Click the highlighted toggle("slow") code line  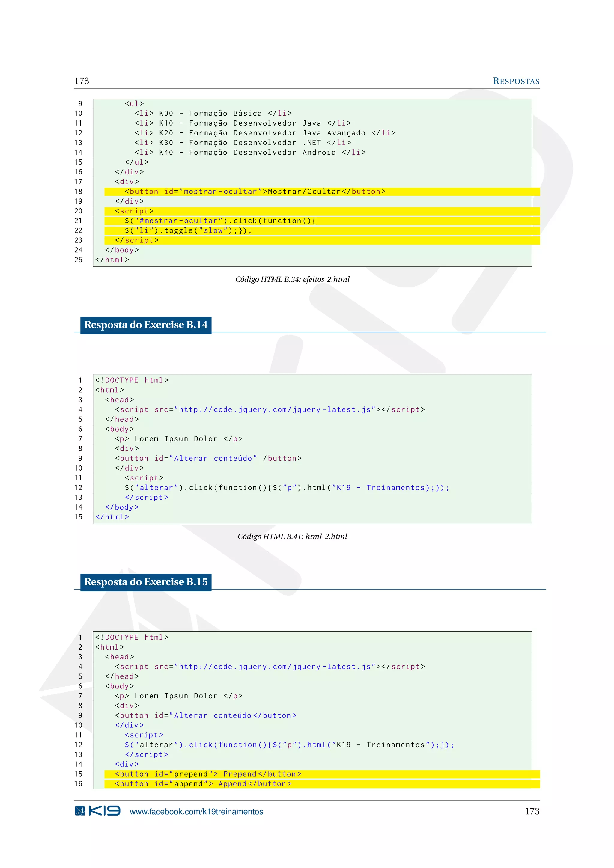point(188,230)
